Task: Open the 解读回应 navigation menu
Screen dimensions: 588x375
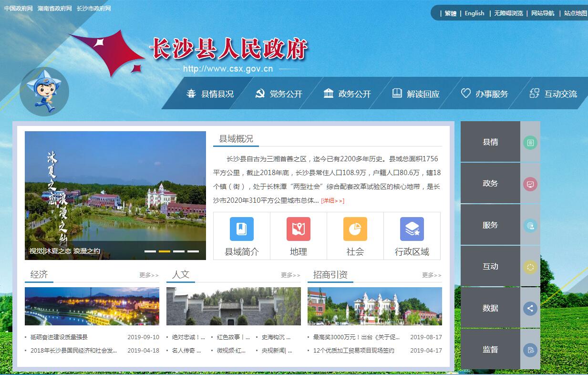Action: 423,94
